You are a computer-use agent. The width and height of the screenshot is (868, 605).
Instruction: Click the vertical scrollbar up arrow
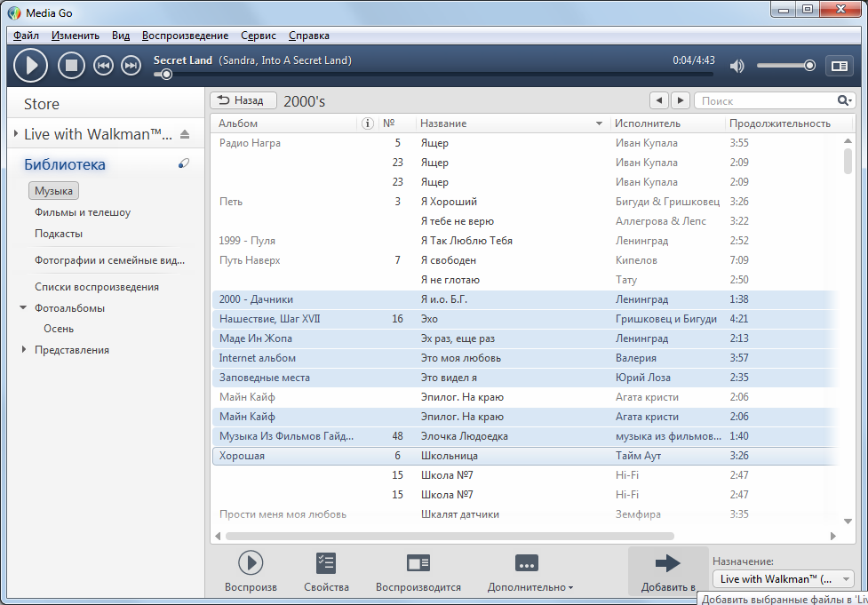848,140
